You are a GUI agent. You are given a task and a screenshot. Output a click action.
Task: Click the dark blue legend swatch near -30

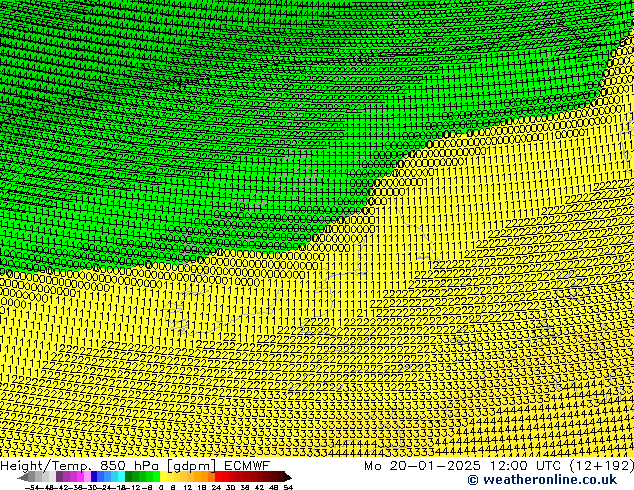pos(94,476)
